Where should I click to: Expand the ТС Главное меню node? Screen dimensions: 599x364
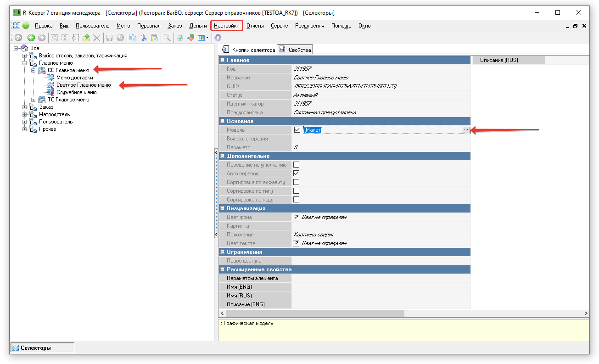pyautogui.click(x=34, y=100)
